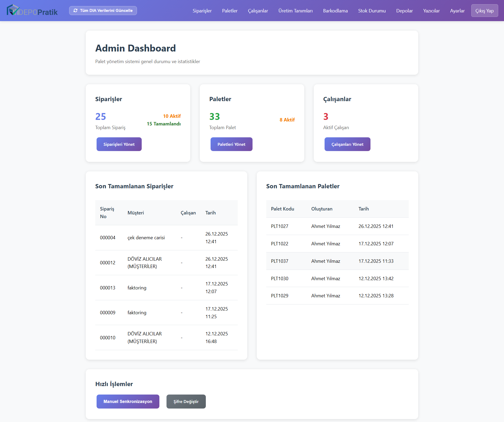The height and width of the screenshot is (422, 504).
Task: Select pallet PLT1027 in the pallets table
Action: pos(279,226)
